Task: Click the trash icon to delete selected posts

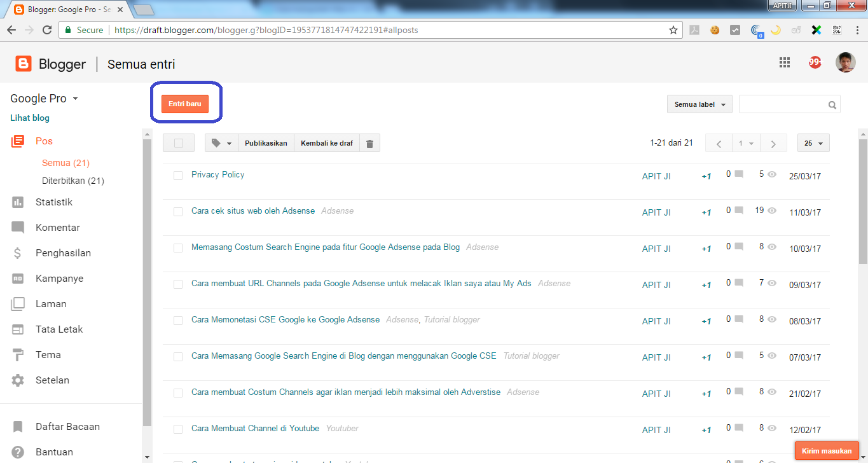Action: click(369, 142)
